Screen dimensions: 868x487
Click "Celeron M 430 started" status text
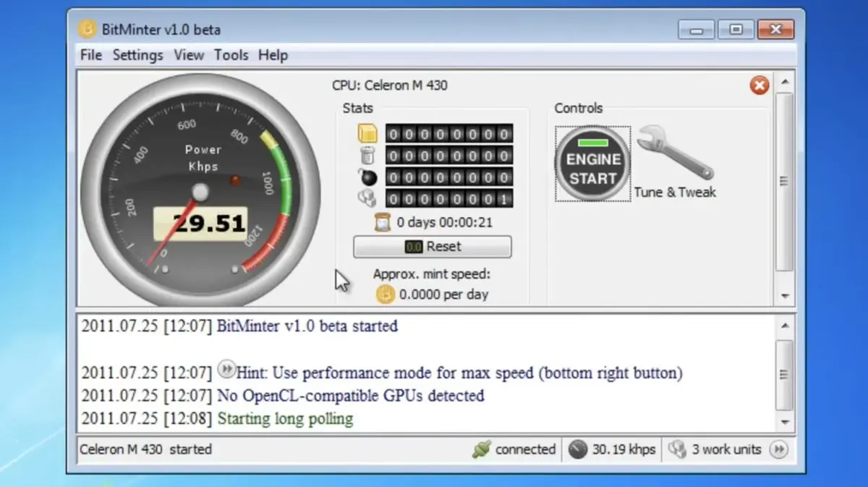pyautogui.click(x=145, y=449)
